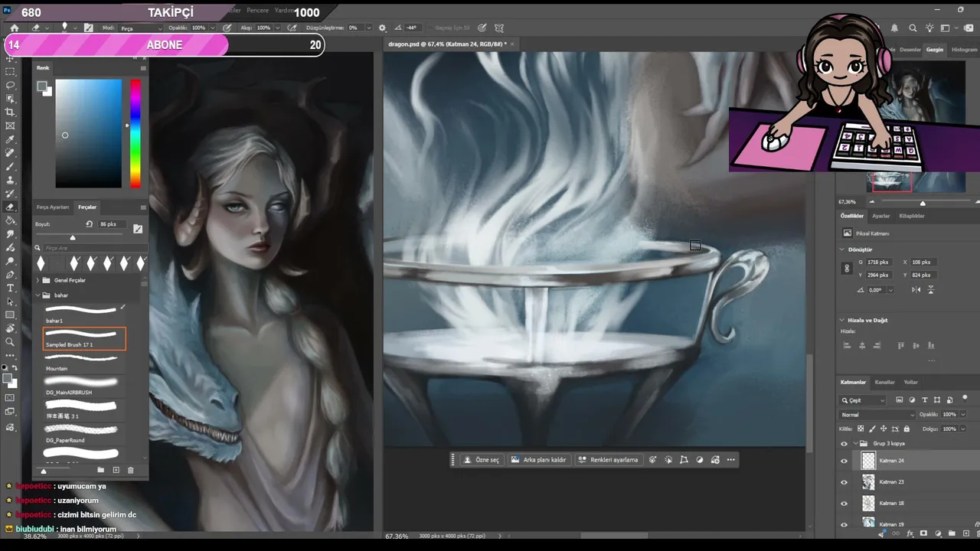This screenshot has width=980, height=551.
Task: Select the Katman 23 layer thumbnail
Action: coord(868,482)
